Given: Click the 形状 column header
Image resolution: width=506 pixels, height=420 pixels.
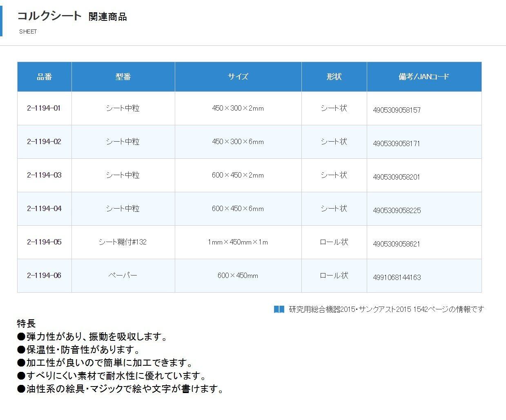Looking at the screenshot, I should [334, 77].
